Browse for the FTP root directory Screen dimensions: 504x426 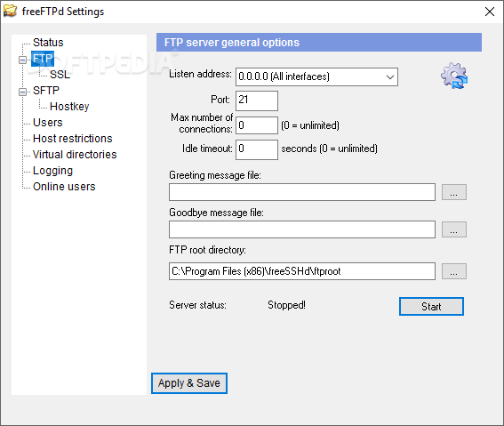pyautogui.click(x=454, y=271)
